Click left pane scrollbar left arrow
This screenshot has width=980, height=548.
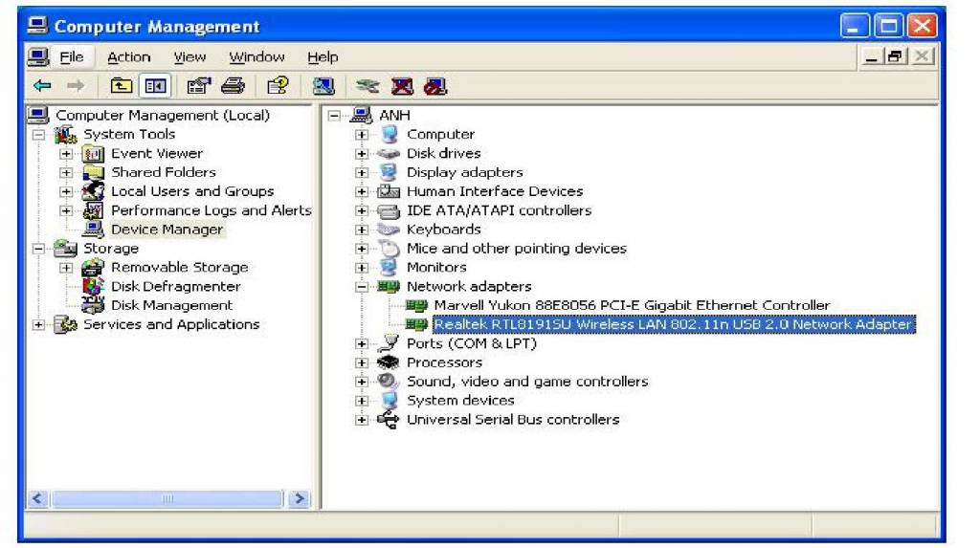click(x=37, y=498)
